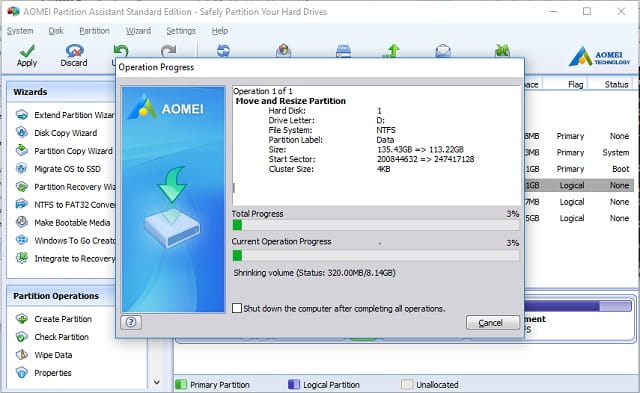Click the Start Sector value text
This screenshot has width=640, height=393.
tap(425, 159)
